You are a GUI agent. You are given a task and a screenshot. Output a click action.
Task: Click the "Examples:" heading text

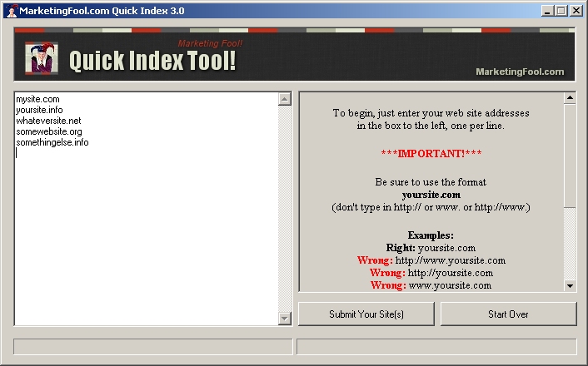[x=431, y=235]
